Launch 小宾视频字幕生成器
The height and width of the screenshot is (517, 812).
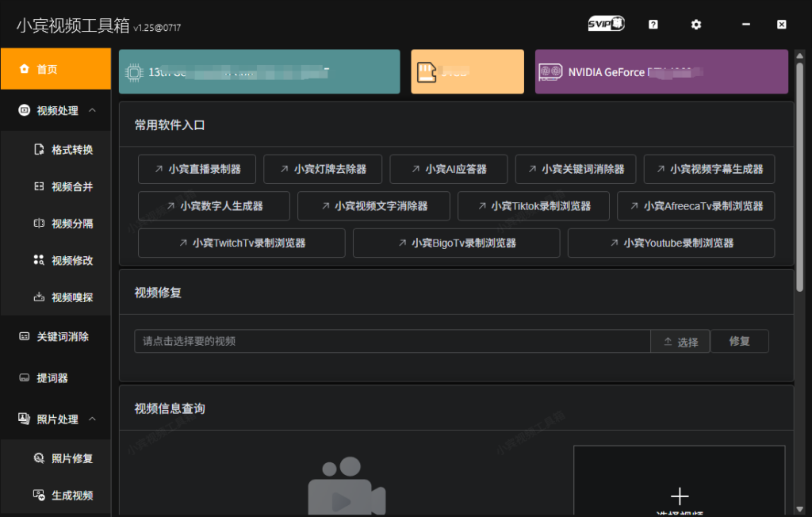coord(709,169)
